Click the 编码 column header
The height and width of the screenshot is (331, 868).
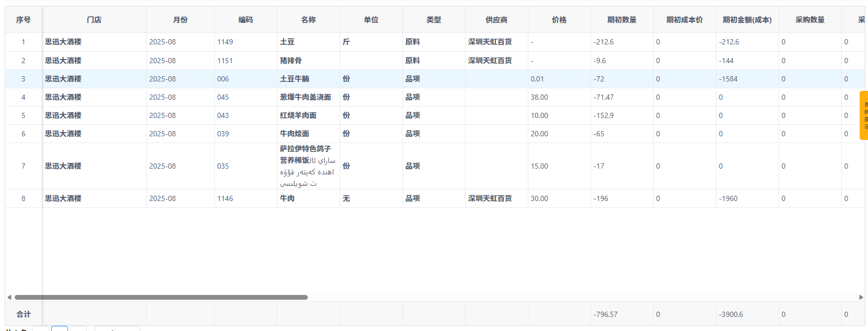246,20
